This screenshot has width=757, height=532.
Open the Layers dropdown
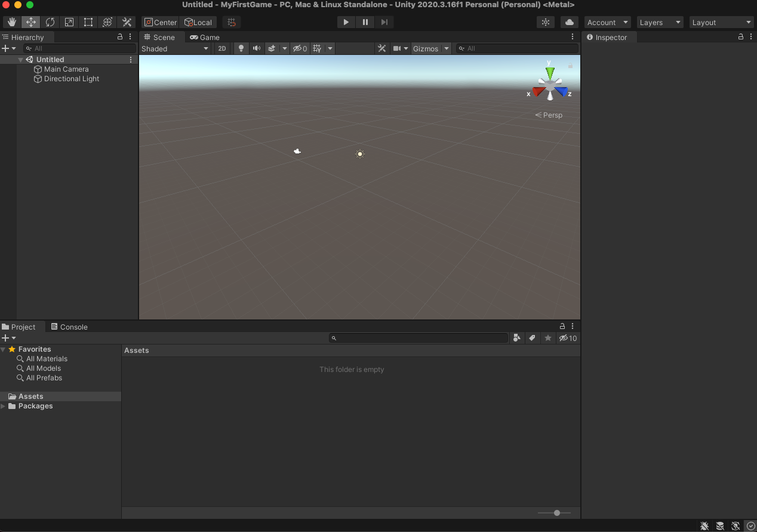tap(660, 22)
